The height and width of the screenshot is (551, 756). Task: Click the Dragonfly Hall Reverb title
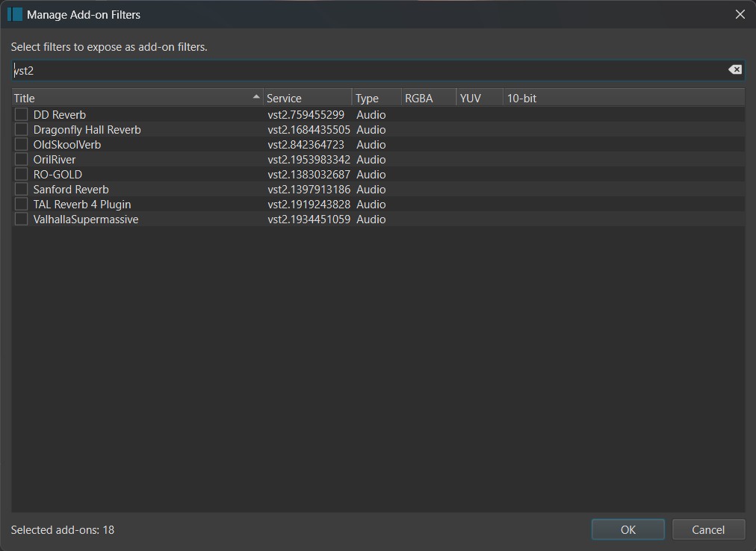click(87, 130)
